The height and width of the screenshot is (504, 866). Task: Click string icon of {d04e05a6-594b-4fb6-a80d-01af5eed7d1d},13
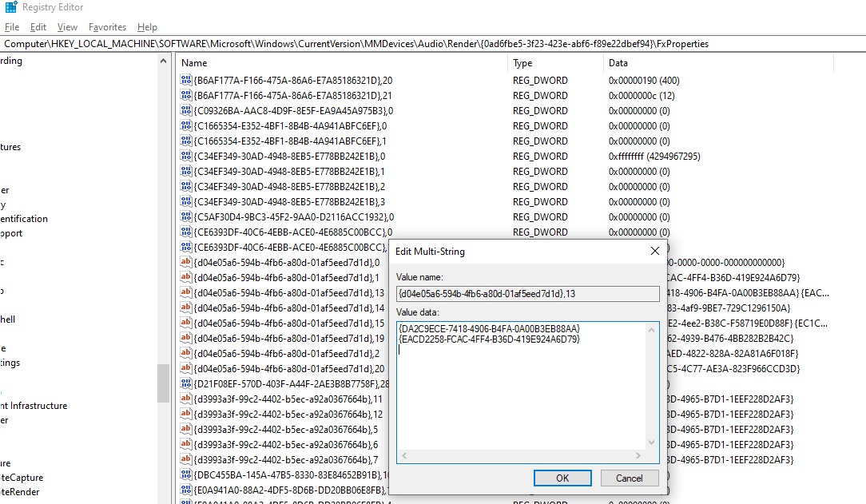pyautogui.click(x=186, y=292)
